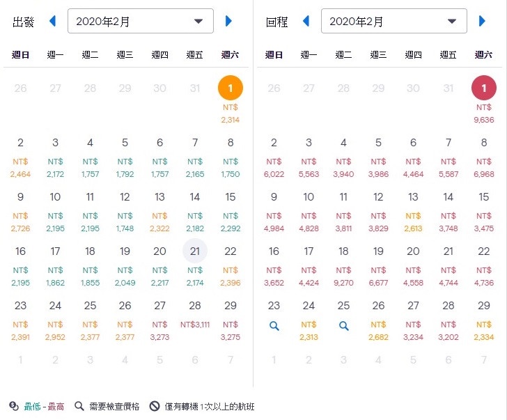
Task: Pick departure date 17 priced NT$1,862
Action: (55, 267)
